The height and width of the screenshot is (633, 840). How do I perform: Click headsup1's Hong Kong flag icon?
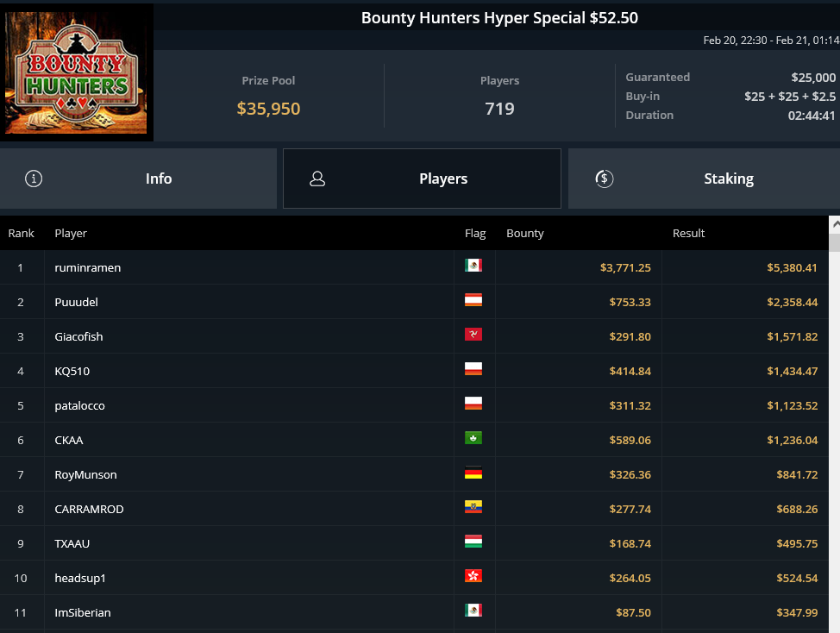(x=473, y=576)
